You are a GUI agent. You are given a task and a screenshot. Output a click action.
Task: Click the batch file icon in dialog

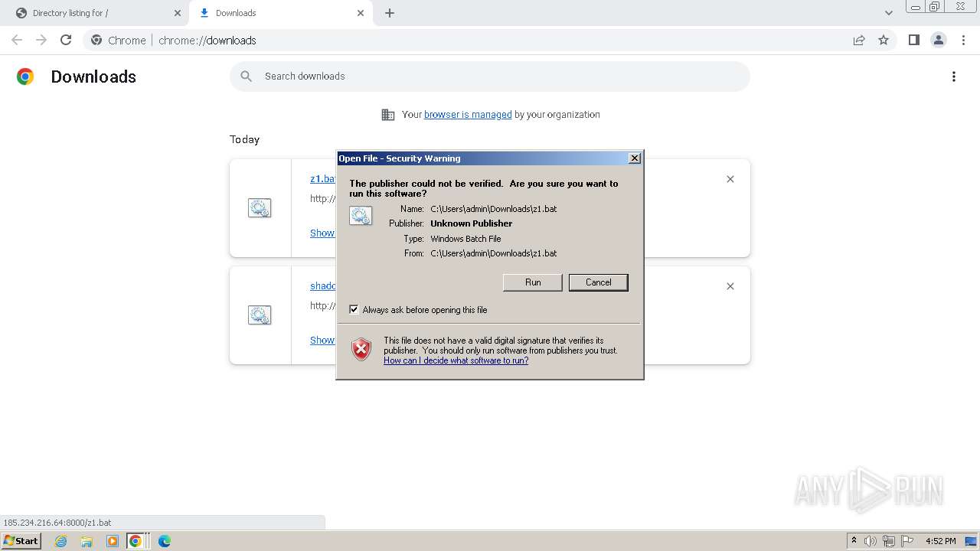point(361,216)
